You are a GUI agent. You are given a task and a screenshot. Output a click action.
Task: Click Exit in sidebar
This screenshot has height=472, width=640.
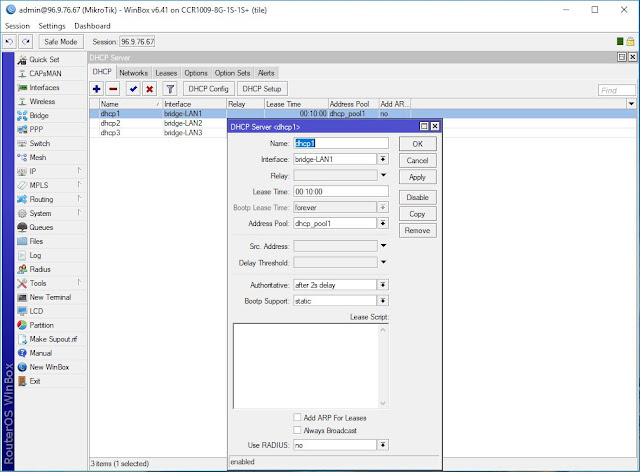pyautogui.click(x=51, y=381)
